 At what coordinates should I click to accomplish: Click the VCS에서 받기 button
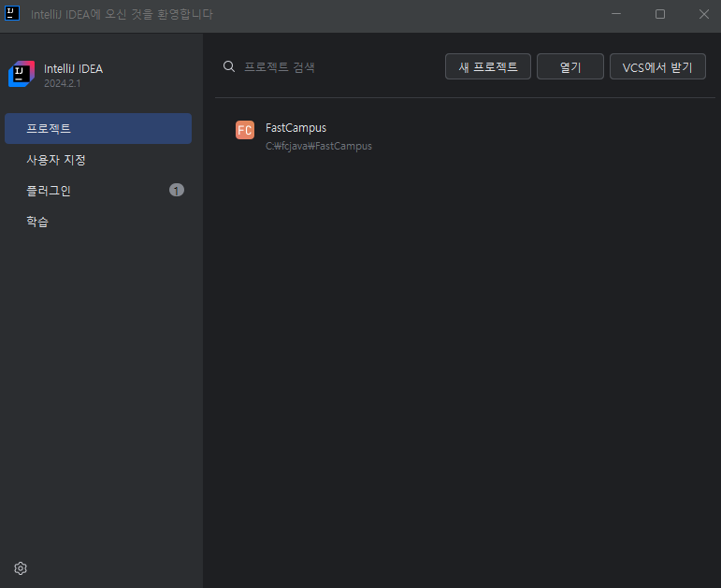click(x=657, y=66)
